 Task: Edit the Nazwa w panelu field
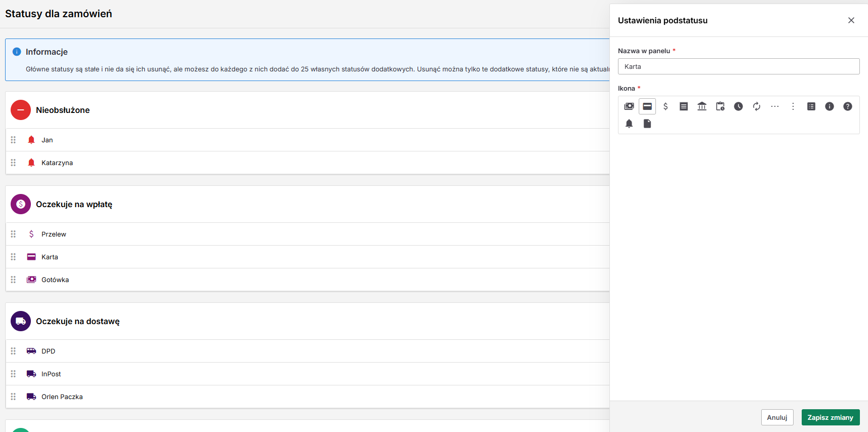point(738,66)
